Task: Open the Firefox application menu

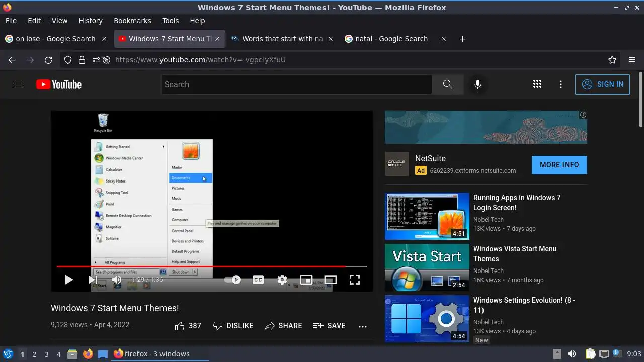Action: pyautogui.click(x=632, y=60)
